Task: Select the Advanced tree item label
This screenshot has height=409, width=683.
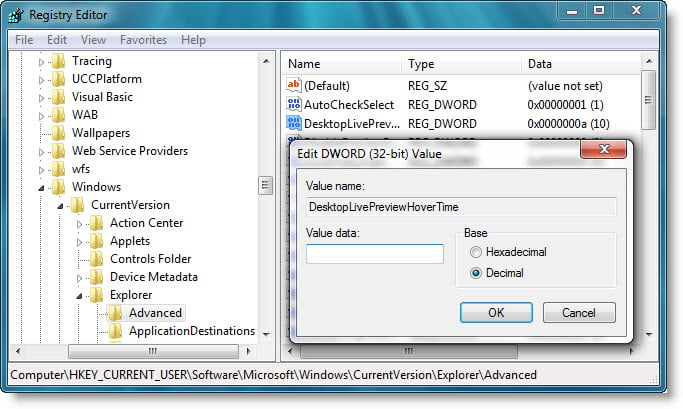Action: click(x=155, y=313)
